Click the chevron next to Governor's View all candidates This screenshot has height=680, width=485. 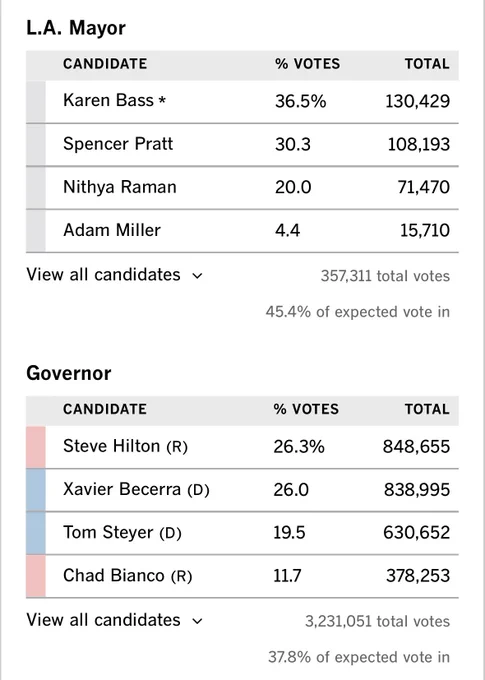(197, 621)
